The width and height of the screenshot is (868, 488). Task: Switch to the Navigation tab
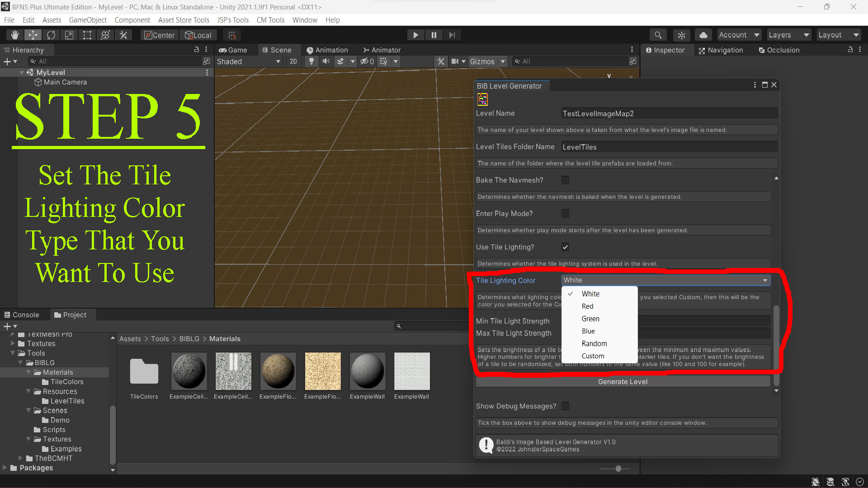(721, 50)
